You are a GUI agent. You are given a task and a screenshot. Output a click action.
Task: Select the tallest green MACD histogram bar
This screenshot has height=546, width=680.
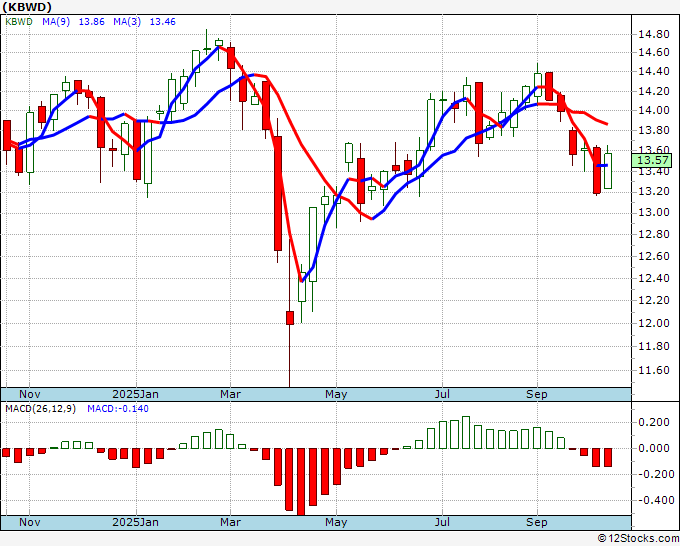pos(466,432)
